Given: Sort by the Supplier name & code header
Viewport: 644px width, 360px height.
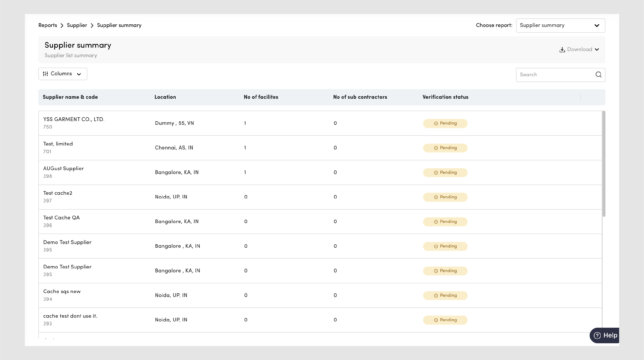Looking at the screenshot, I should point(70,97).
